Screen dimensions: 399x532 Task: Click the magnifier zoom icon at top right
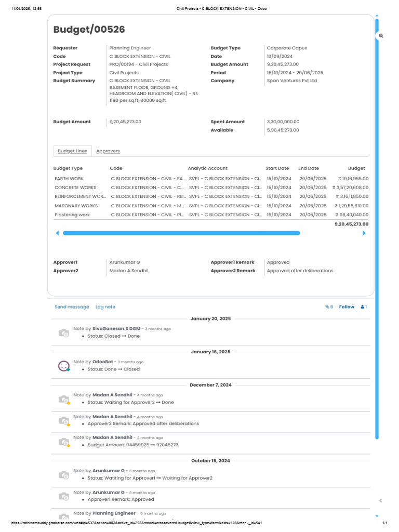[x=381, y=36]
